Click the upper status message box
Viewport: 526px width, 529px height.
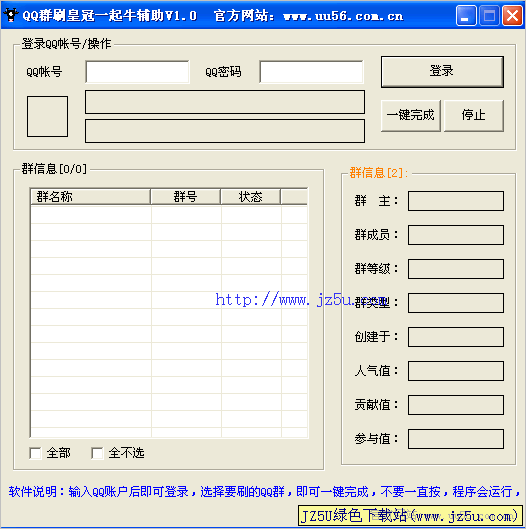tap(225, 102)
